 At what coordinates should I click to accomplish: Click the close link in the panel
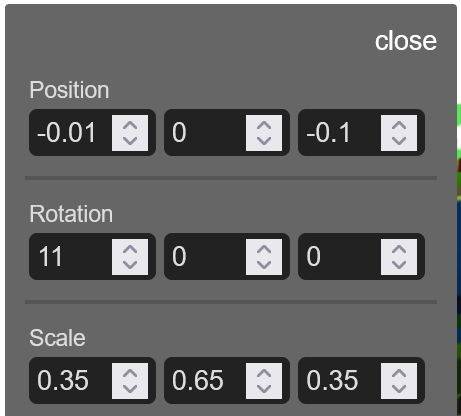pos(406,41)
